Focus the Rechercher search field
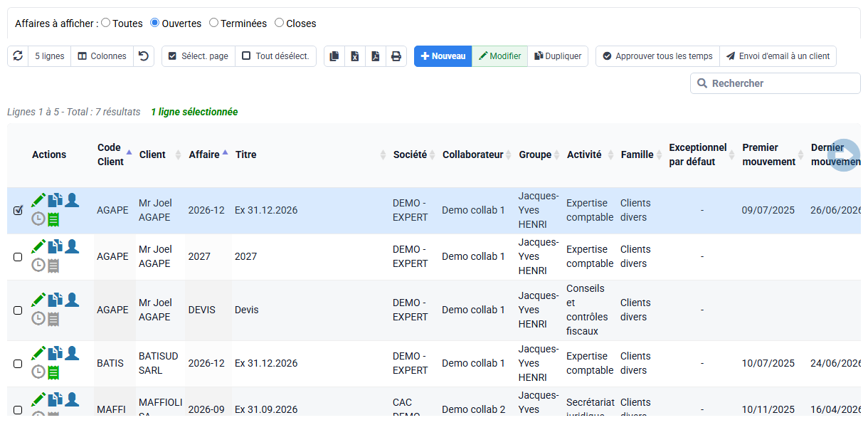 click(776, 83)
